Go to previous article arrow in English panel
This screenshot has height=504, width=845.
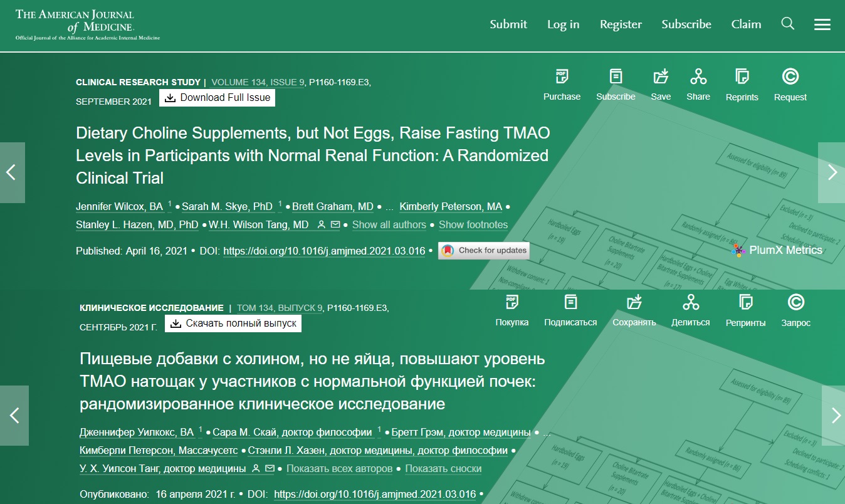tap(12, 172)
